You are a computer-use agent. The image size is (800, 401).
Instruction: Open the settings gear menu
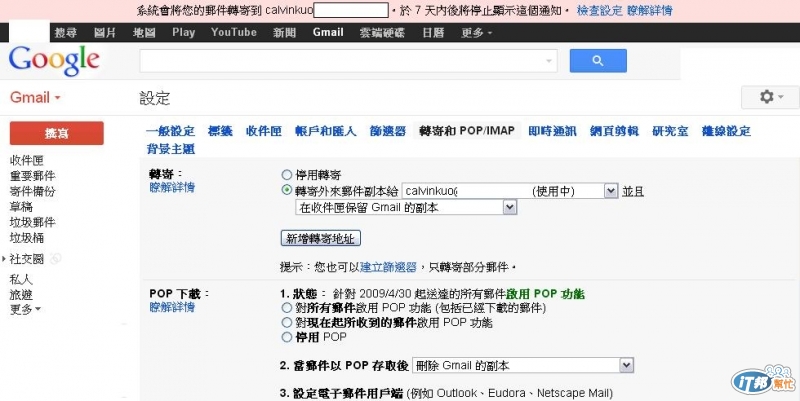[770, 97]
